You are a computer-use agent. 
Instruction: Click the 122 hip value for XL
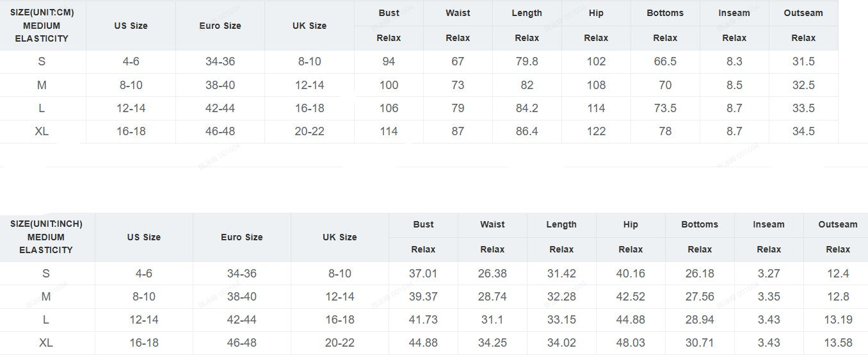click(596, 131)
